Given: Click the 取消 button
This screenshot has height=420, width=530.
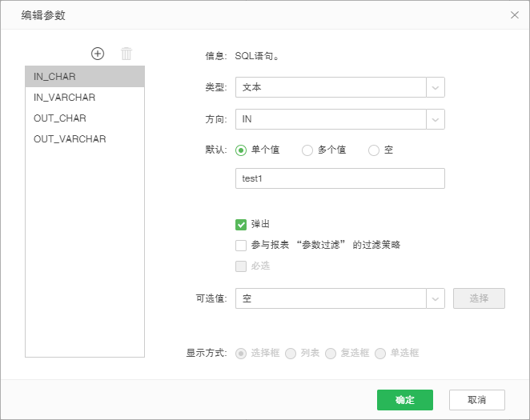Looking at the screenshot, I should click(476, 400).
